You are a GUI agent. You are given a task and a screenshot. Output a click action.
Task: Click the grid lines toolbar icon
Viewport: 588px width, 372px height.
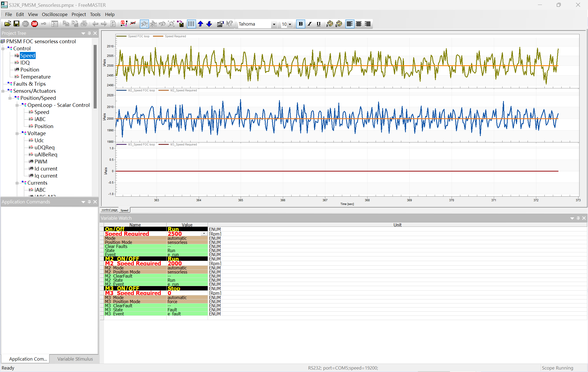[x=191, y=24]
